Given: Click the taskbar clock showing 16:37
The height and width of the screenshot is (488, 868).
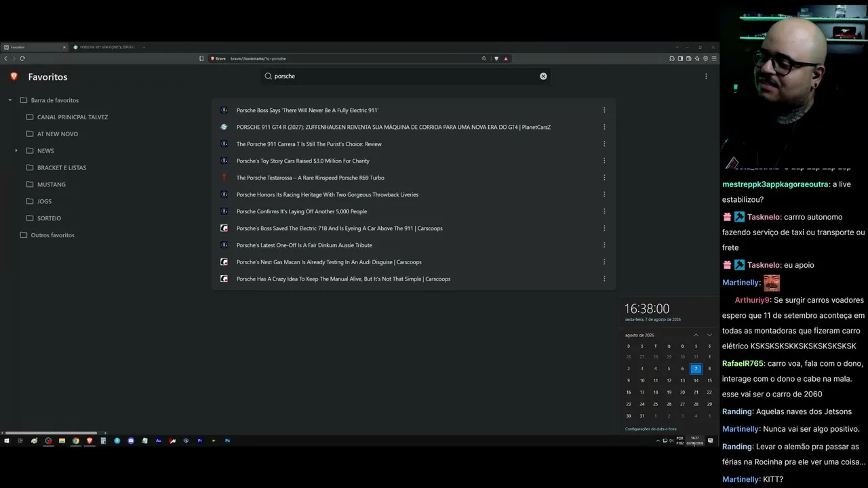Looking at the screenshot, I should (694, 441).
